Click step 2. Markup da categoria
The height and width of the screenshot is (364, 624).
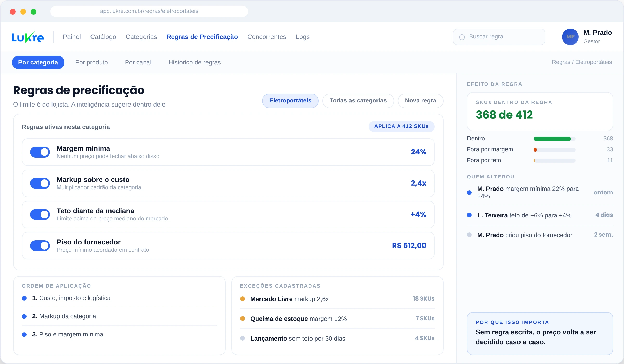[x=119, y=316]
